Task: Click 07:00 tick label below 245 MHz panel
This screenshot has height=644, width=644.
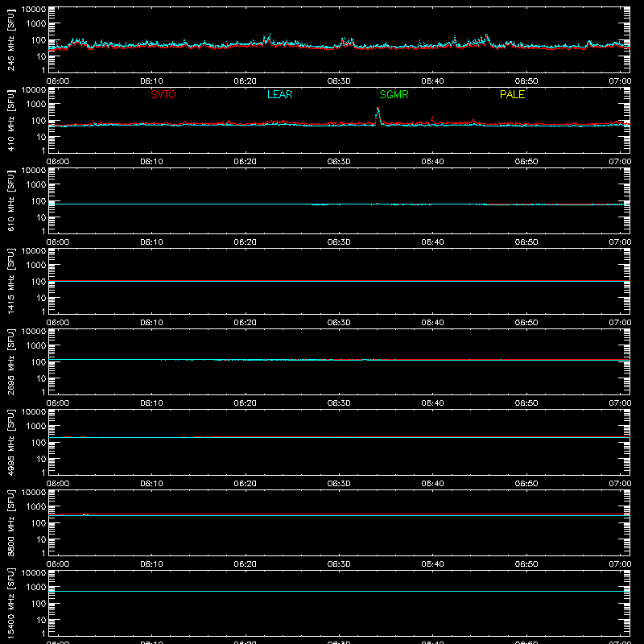Action: [x=620, y=81]
